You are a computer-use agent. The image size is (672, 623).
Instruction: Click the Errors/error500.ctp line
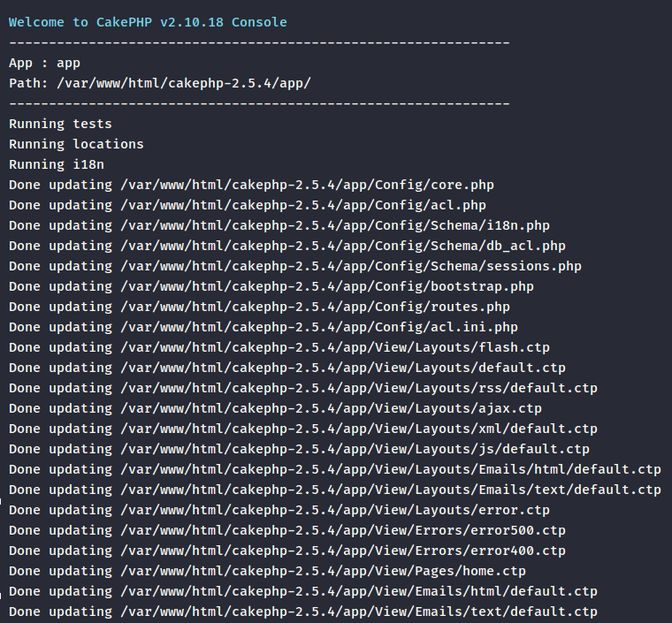coord(286,530)
